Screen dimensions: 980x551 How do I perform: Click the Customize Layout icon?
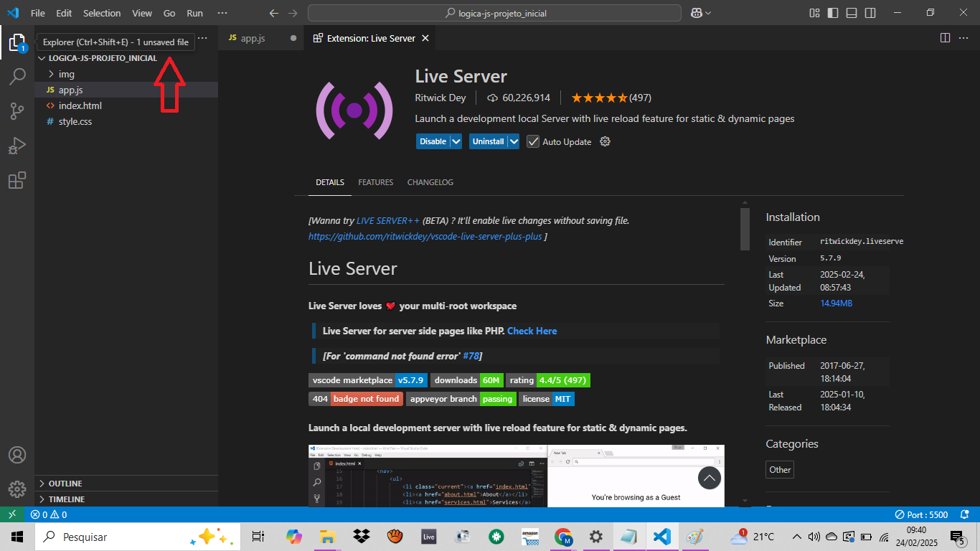(814, 13)
